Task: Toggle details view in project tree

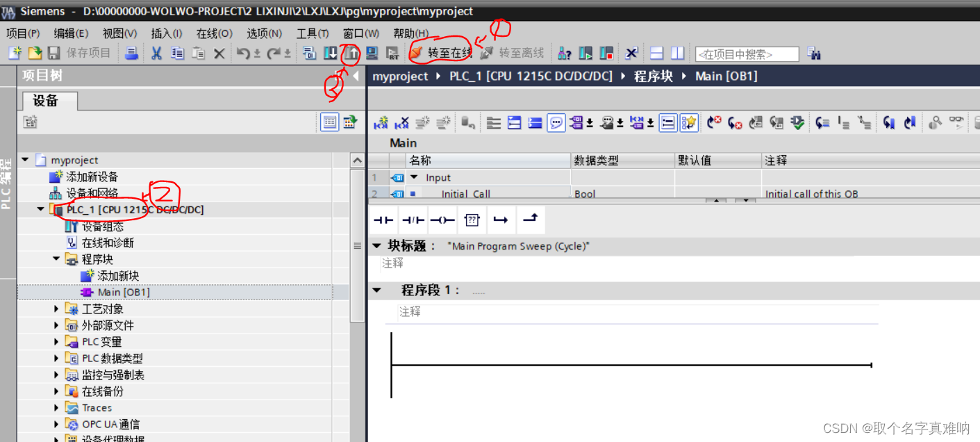Action: pos(330,122)
